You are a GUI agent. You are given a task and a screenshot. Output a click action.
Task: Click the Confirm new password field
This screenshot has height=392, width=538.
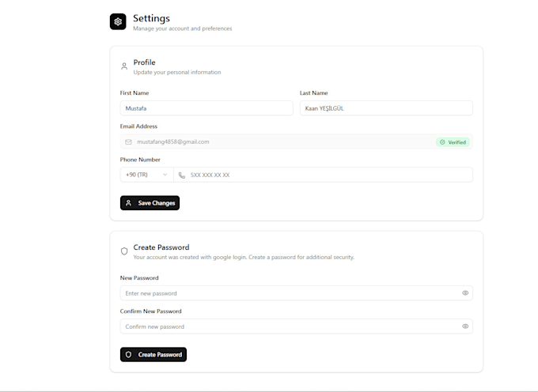tap(289, 326)
